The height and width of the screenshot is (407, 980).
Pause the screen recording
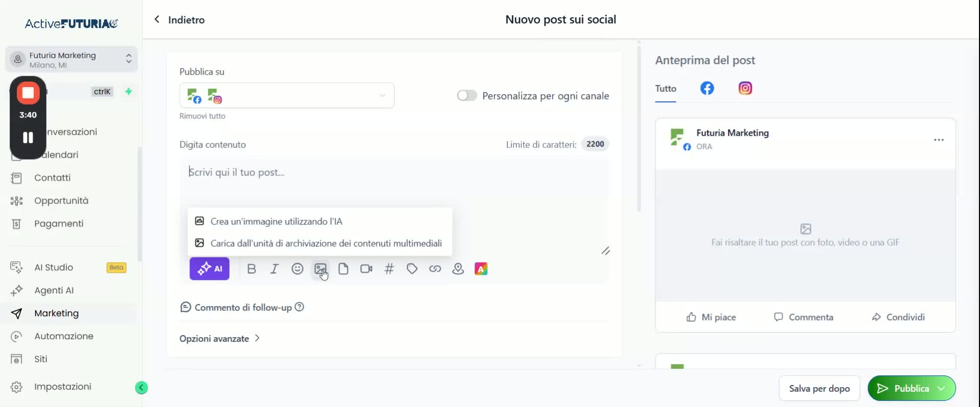coord(28,138)
